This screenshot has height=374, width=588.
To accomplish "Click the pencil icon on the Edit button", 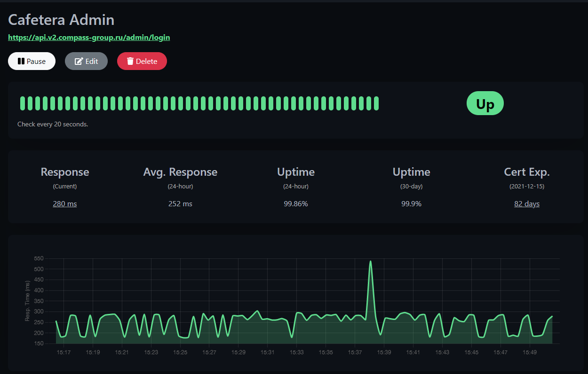I will click(79, 61).
